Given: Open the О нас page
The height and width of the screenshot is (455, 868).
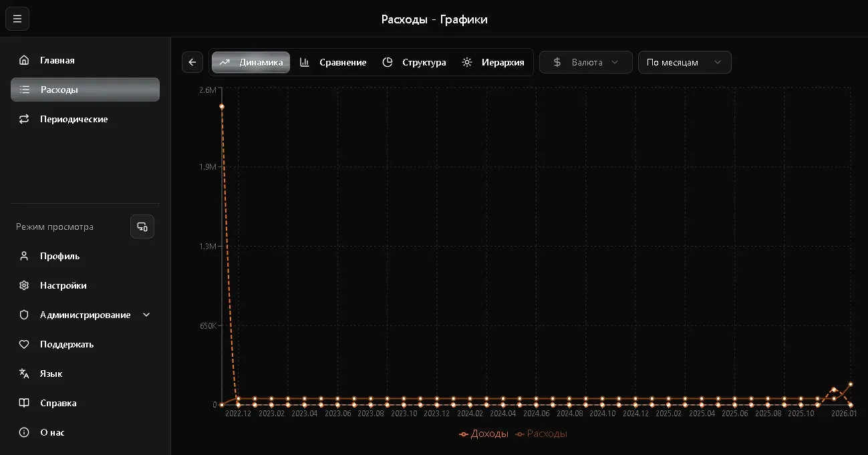Looking at the screenshot, I should [52, 432].
